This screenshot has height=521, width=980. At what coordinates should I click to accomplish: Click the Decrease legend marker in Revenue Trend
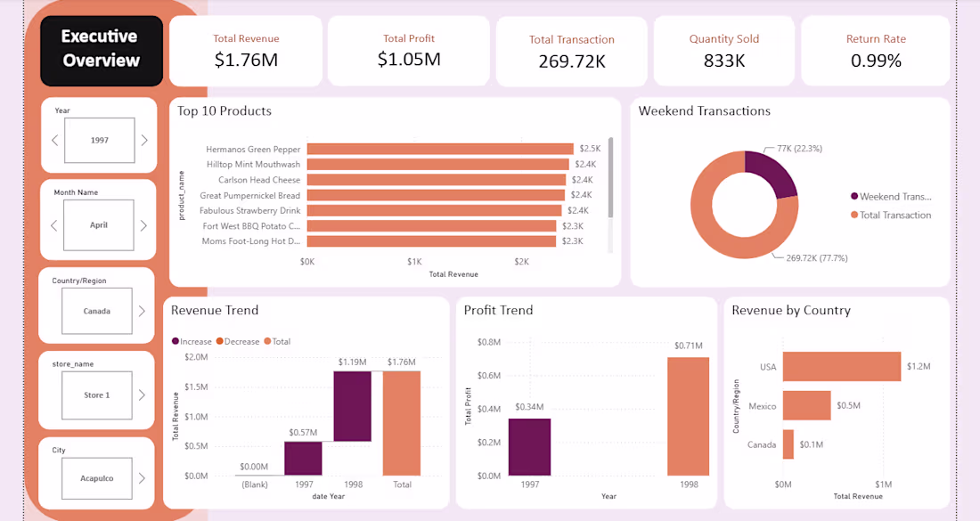click(220, 341)
